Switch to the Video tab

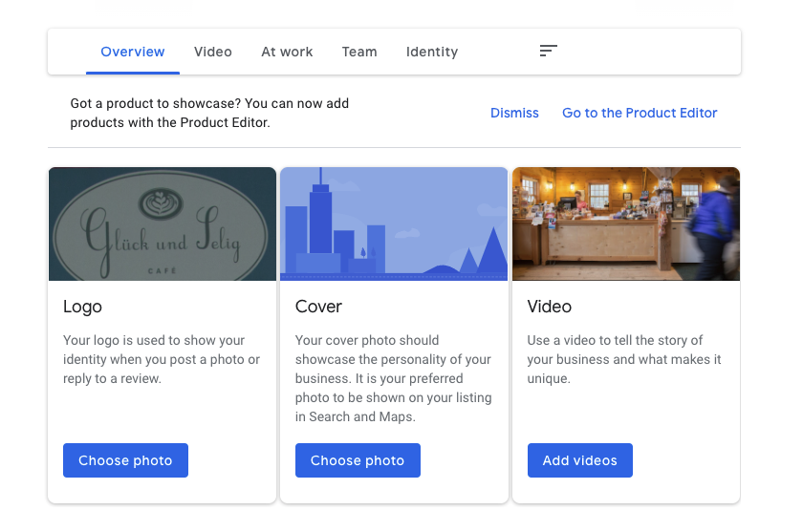click(212, 52)
